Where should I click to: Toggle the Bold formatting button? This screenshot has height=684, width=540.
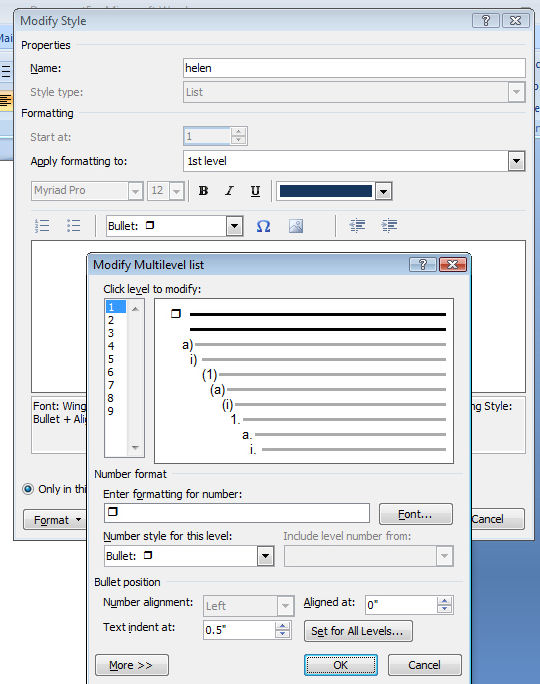click(203, 191)
